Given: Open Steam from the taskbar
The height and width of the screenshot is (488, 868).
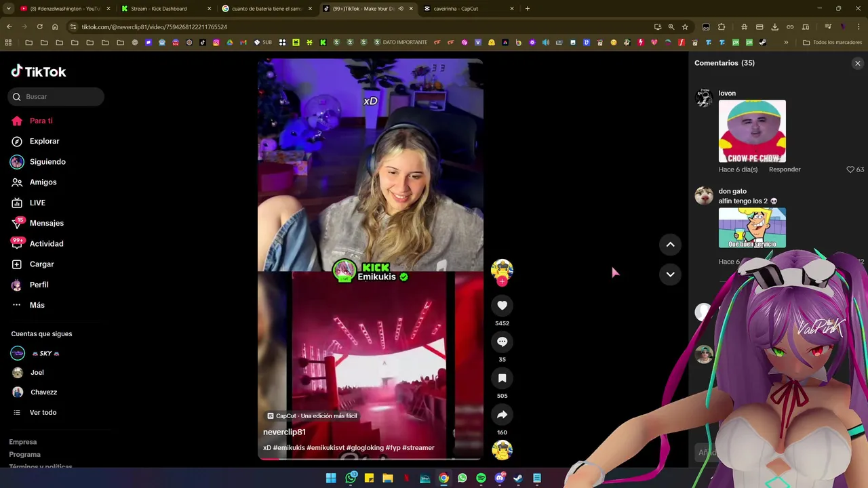Looking at the screenshot, I should tap(518, 479).
